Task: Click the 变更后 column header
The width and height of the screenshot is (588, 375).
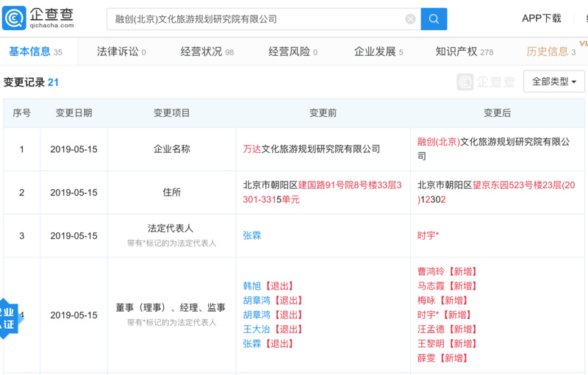Action: click(x=498, y=113)
